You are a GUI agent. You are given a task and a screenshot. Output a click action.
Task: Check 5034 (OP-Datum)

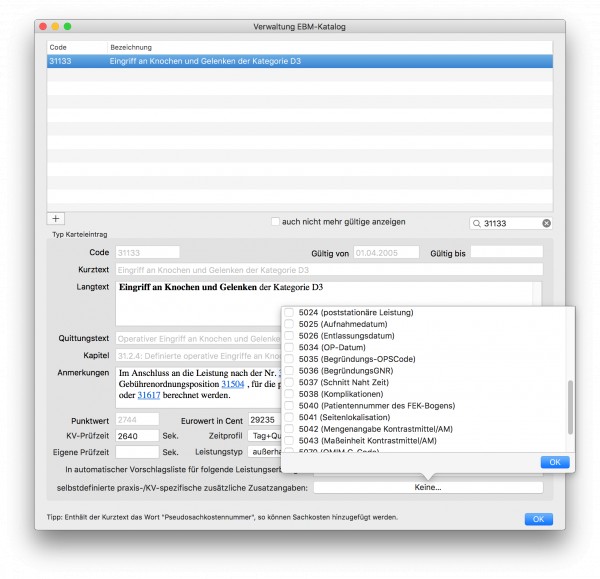coord(289,347)
